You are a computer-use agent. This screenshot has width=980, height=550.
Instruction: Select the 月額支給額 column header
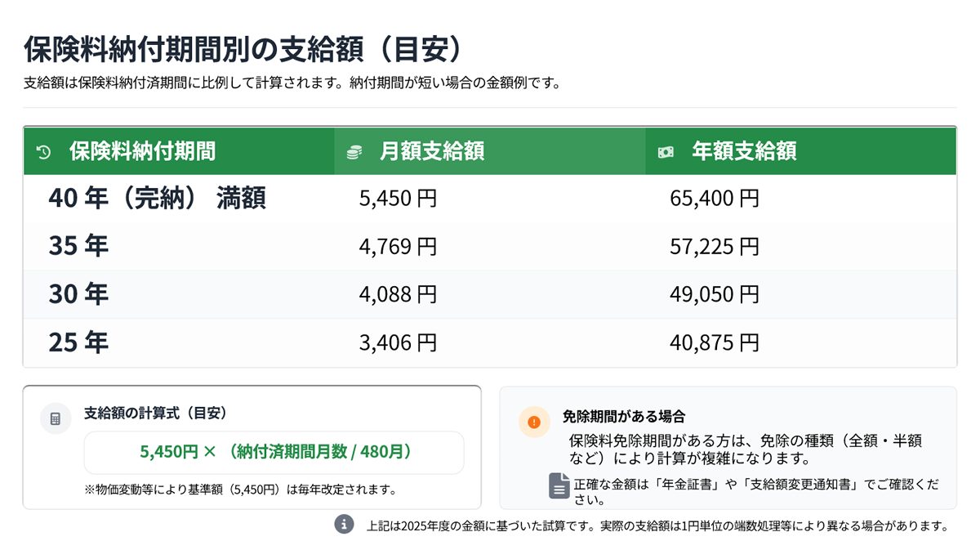coord(432,151)
